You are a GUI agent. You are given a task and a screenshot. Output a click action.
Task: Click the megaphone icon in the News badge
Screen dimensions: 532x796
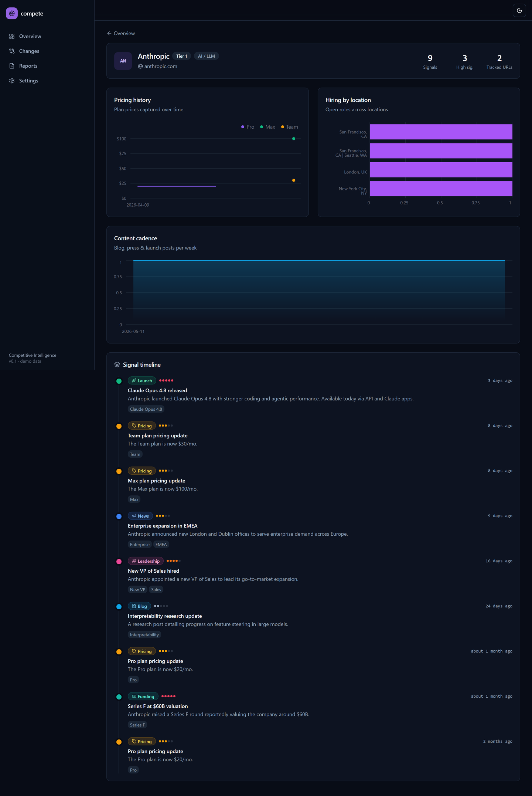tap(134, 516)
